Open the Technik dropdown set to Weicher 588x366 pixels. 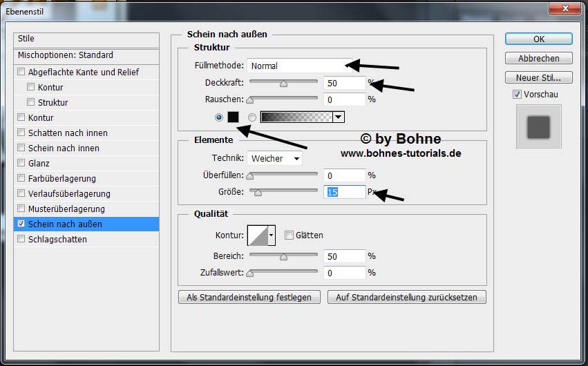click(274, 159)
